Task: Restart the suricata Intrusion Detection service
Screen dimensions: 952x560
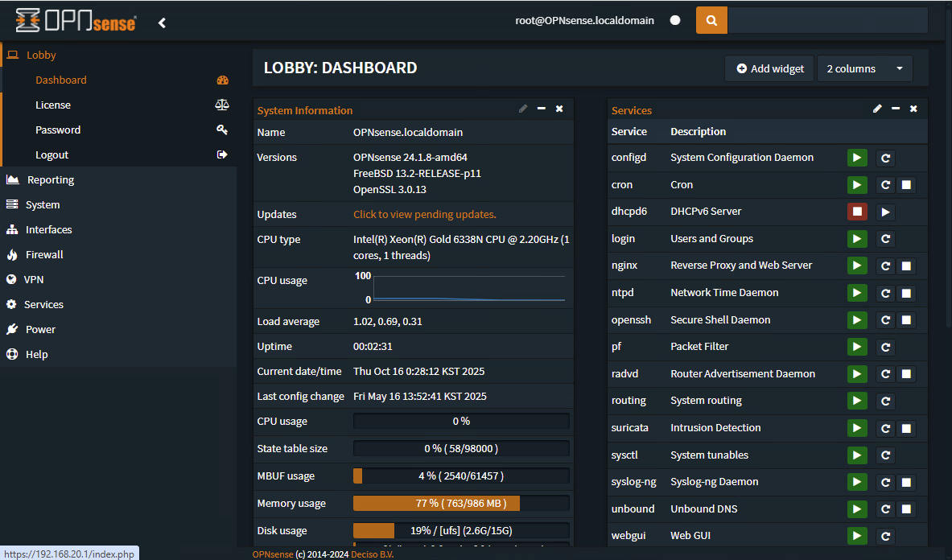Action: 885,428
